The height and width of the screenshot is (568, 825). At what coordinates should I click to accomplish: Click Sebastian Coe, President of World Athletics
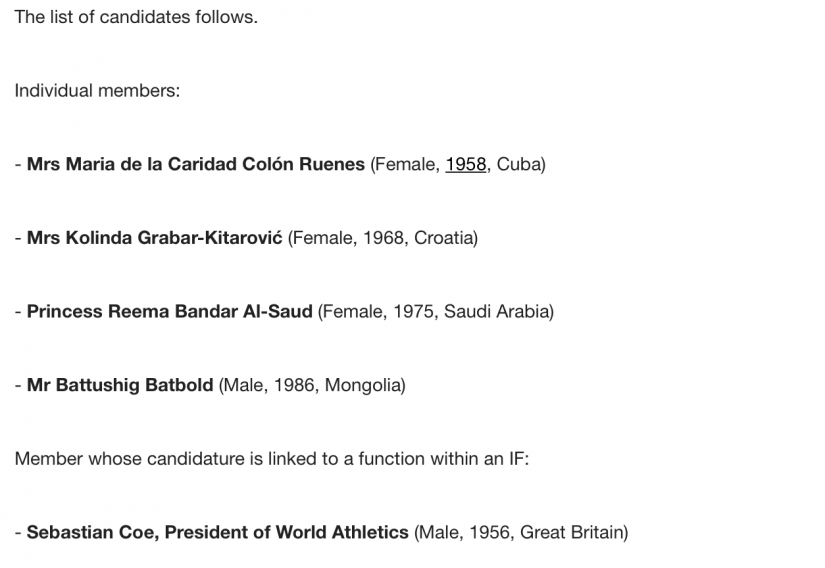coord(218,532)
